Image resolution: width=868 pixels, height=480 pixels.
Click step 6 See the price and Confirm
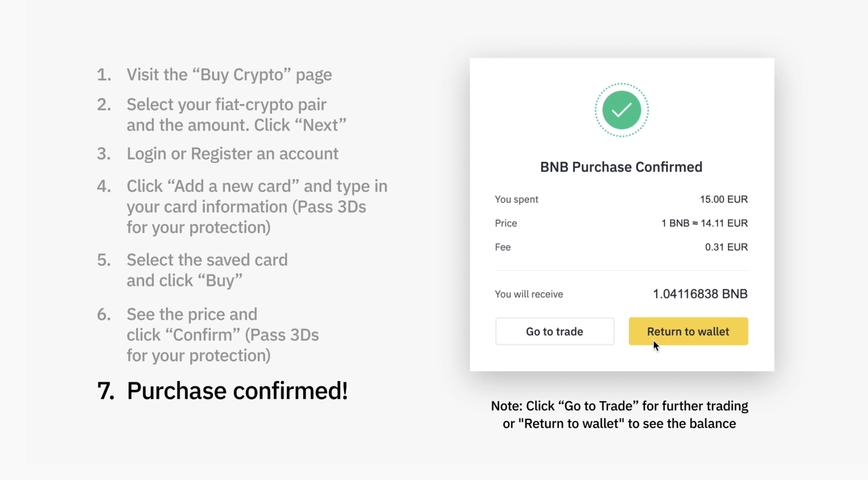pyautogui.click(x=208, y=335)
